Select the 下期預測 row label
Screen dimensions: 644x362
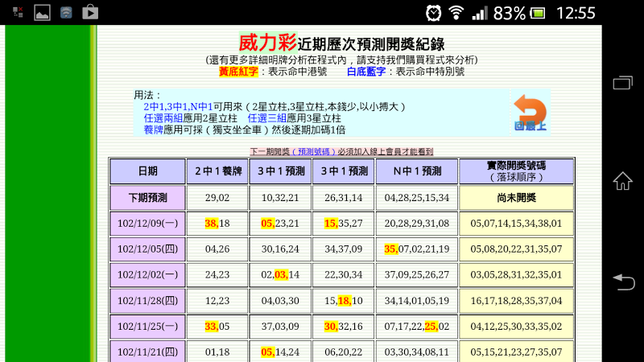coord(147,198)
